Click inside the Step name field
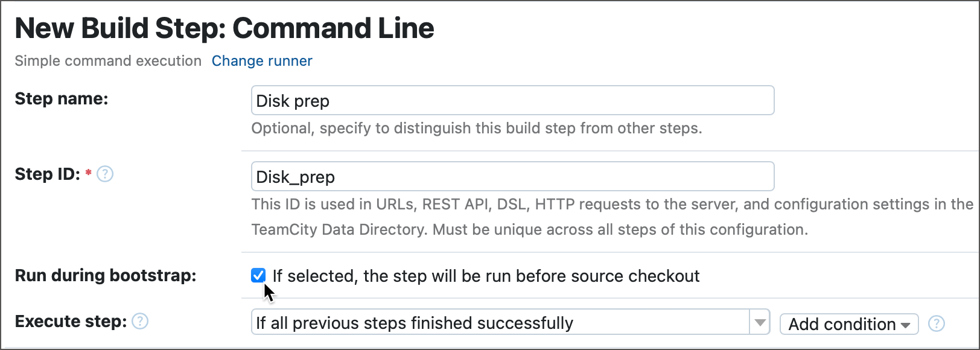This screenshot has height=350, width=980. 512,100
